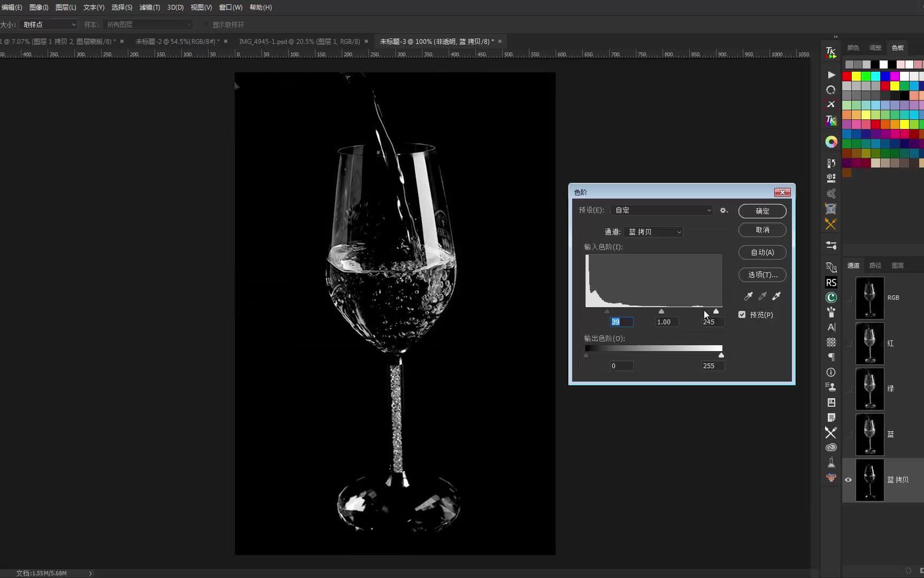Click the midtone value field 1.00
The image size is (924, 578).
click(x=667, y=322)
